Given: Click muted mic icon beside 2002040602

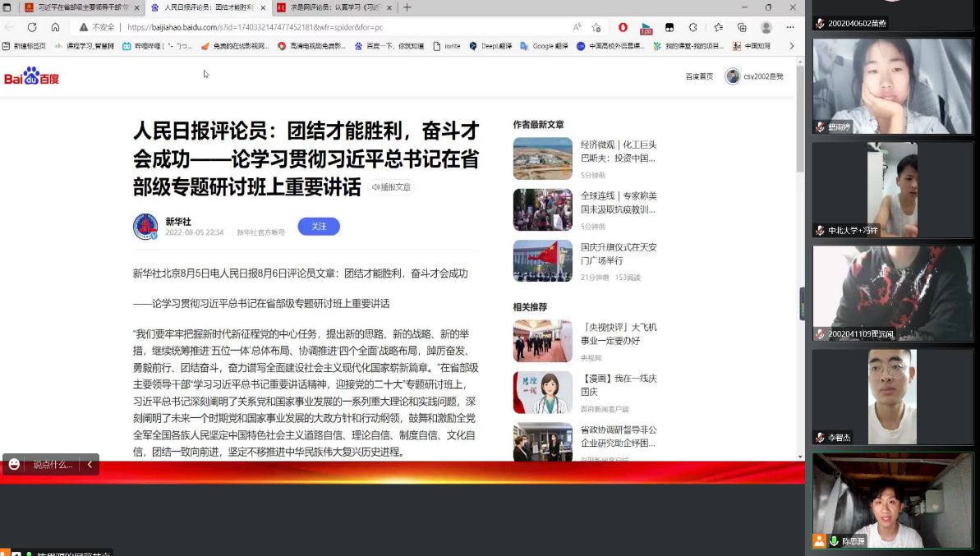Looking at the screenshot, I should click(820, 23).
